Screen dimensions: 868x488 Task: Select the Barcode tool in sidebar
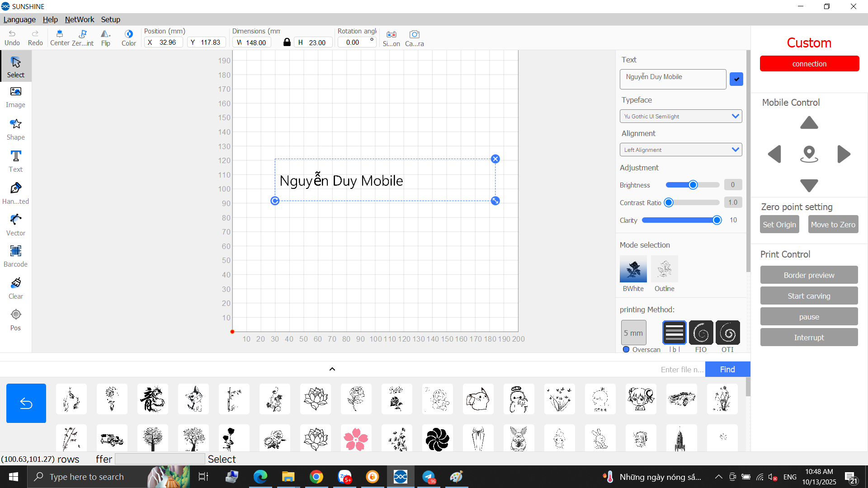(15, 256)
